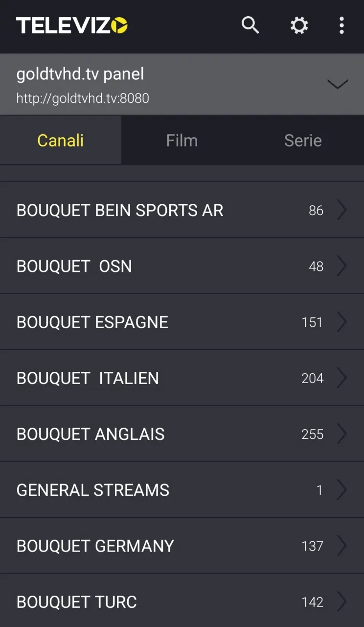Viewport: 364px width, 627px height.
Task: Tap the playlist URL http://goldtvhd.tv:8080
Action: (x=83, y=98)
